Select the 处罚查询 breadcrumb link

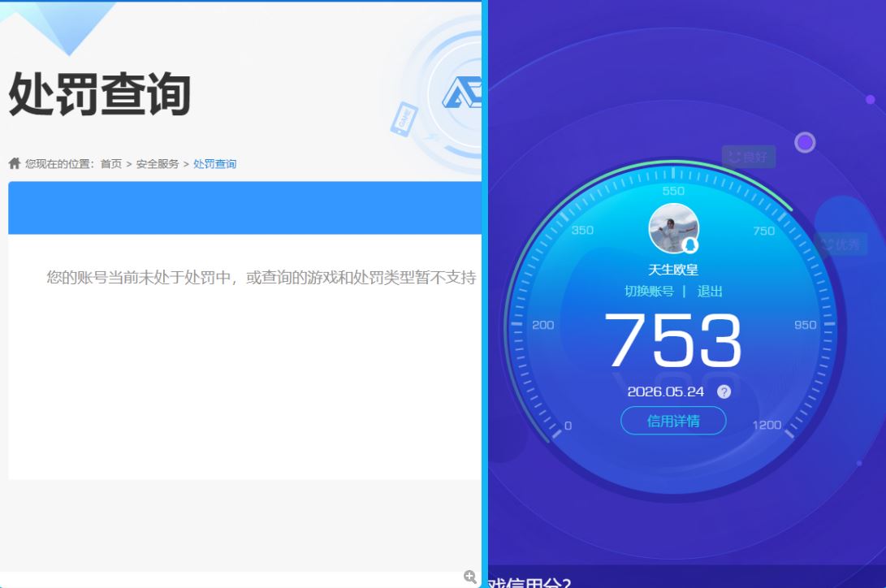[214, 164]
